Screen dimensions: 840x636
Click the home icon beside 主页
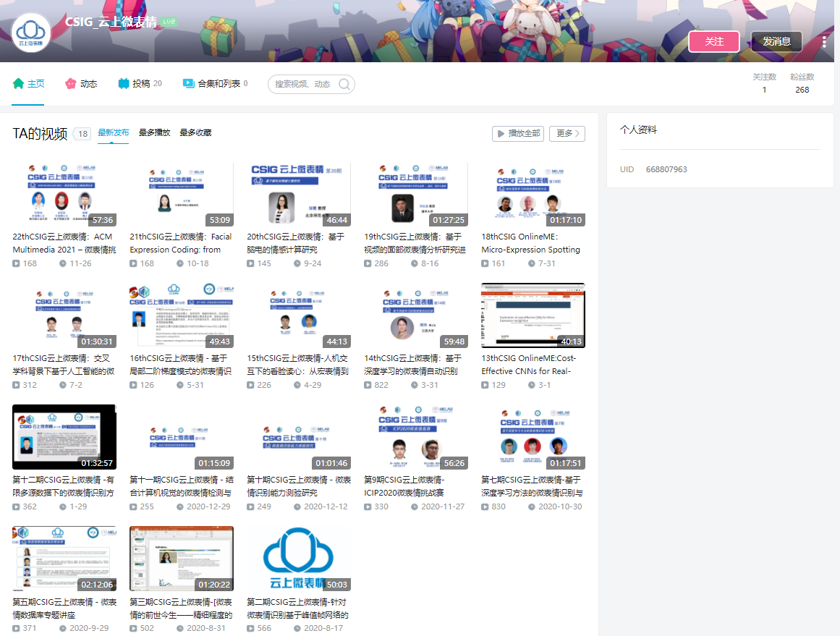pos(19,84)
